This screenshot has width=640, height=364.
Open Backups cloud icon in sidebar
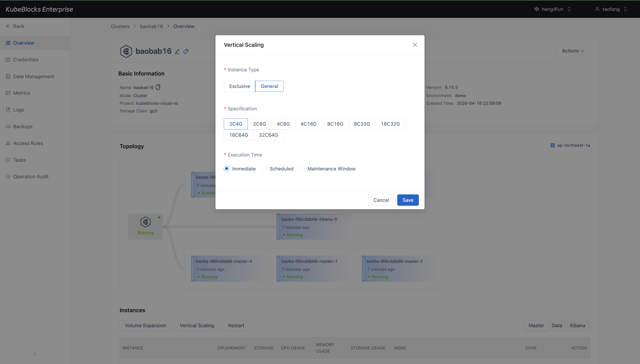click(x=8, y=126)
